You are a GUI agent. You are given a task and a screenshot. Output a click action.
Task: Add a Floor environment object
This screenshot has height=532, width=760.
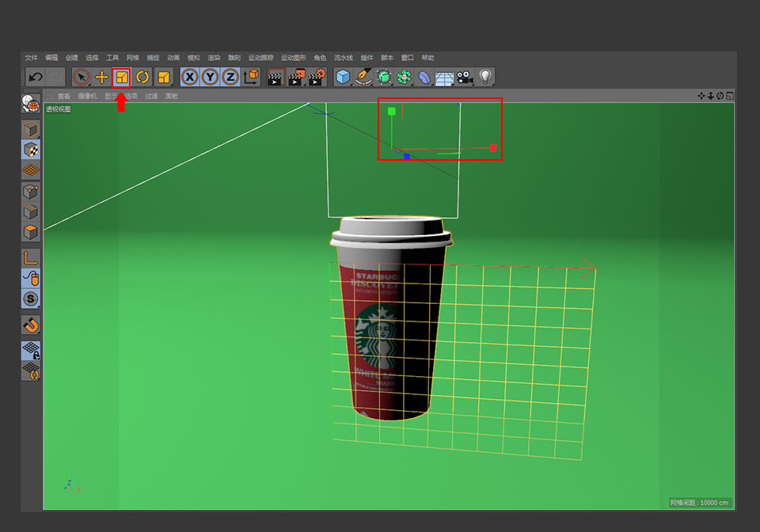coord(444,77)
